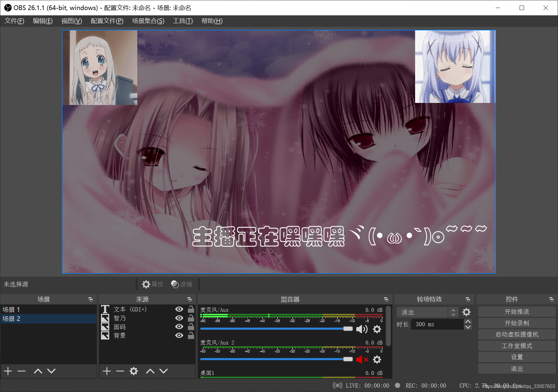This screenshot has height=392, width=558.
Task: Click the image icon of 背景 source
Action: coord(105,335)
